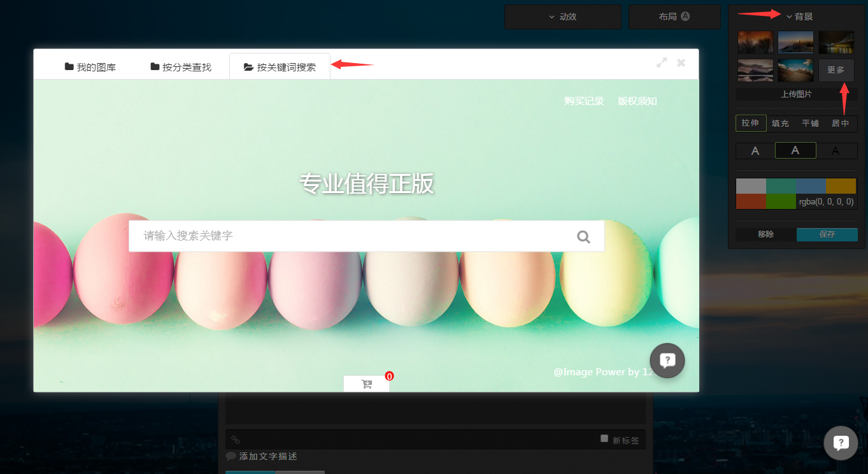Collapse the 背景 panel header
The height and width of the screenshot is (474, 868).
(x=799, y=17)
